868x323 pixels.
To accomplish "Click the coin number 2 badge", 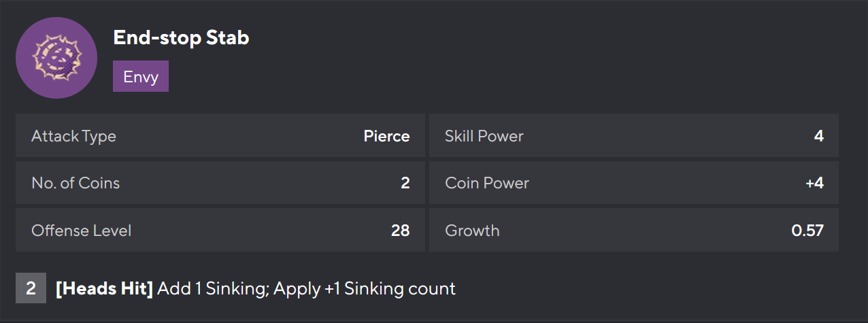I will tap(31, 288).
